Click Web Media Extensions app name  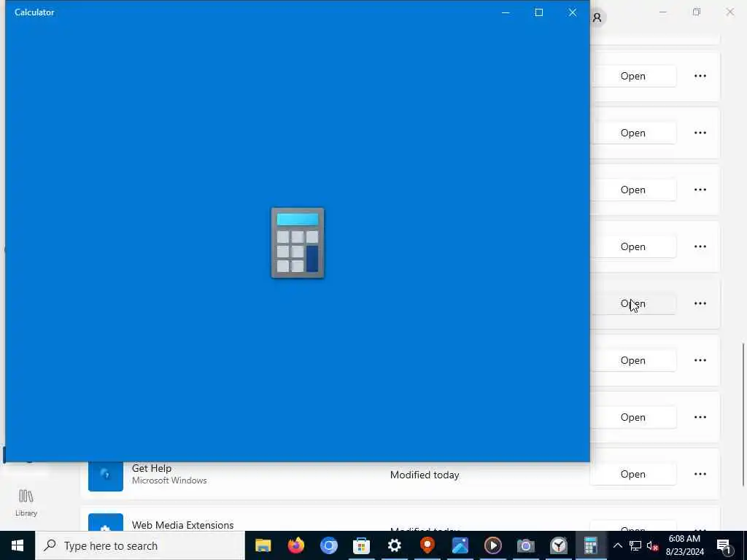[x=183, y=525]
